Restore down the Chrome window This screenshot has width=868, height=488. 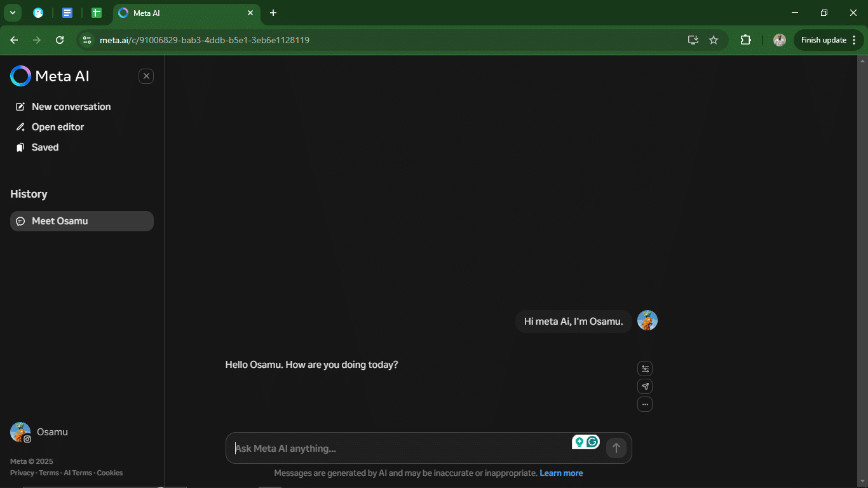pyautogui.click(x=824, y=13)
